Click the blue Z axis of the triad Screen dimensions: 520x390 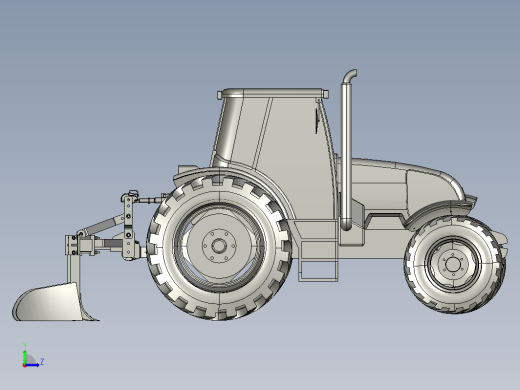point(32,365)
